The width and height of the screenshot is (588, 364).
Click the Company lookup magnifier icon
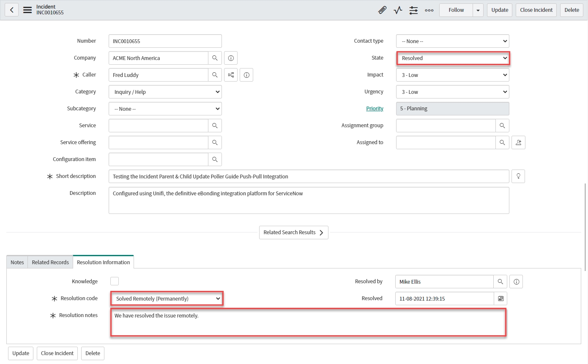pos(215,58)
